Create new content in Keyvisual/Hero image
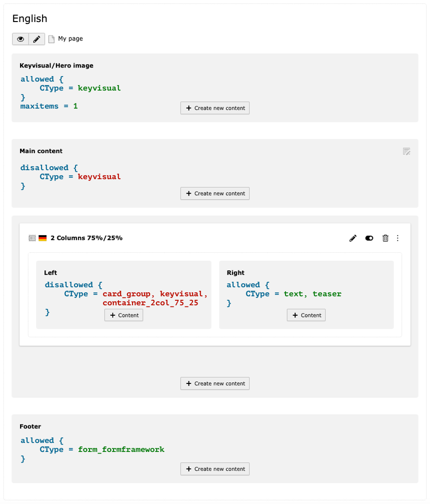The image size is (430, 504). [215, 108]
